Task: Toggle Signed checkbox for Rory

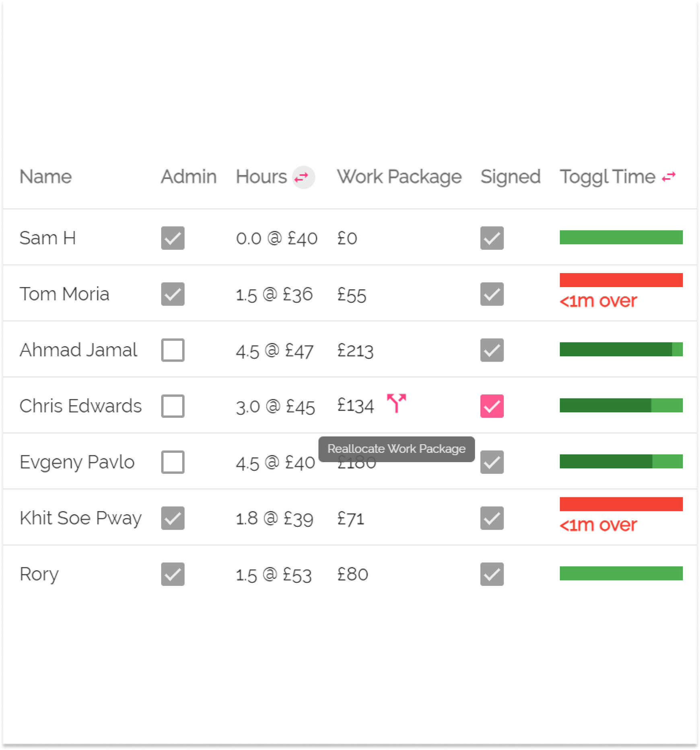Action: pyautogui.click(x=492, y=574)
